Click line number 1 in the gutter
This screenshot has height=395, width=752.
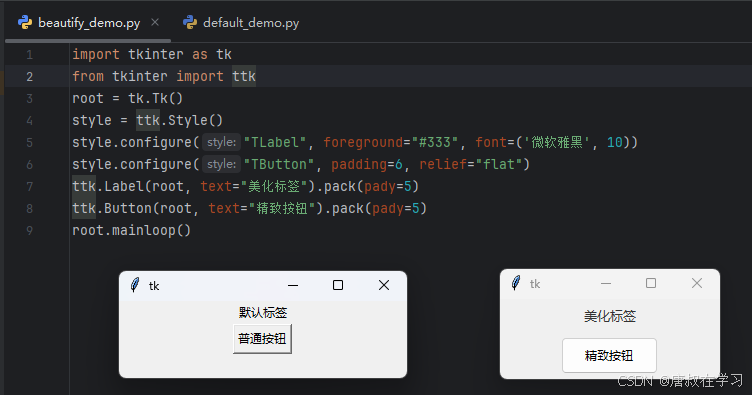tap(30, 55)
